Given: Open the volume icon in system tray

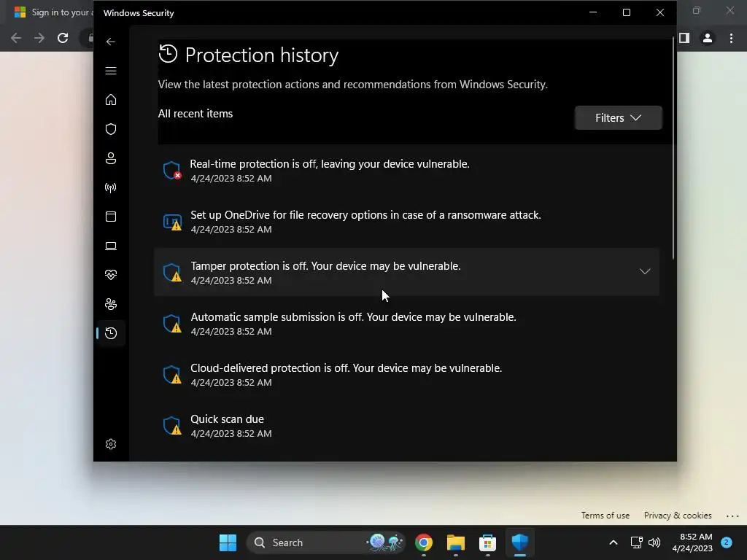Looking at the screenshot, I should coord(654,542).
